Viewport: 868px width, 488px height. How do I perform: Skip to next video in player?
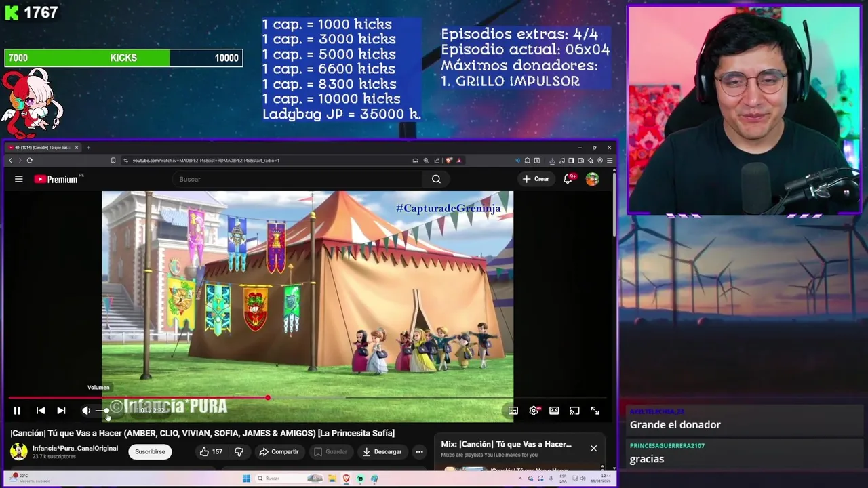[61, 411]
